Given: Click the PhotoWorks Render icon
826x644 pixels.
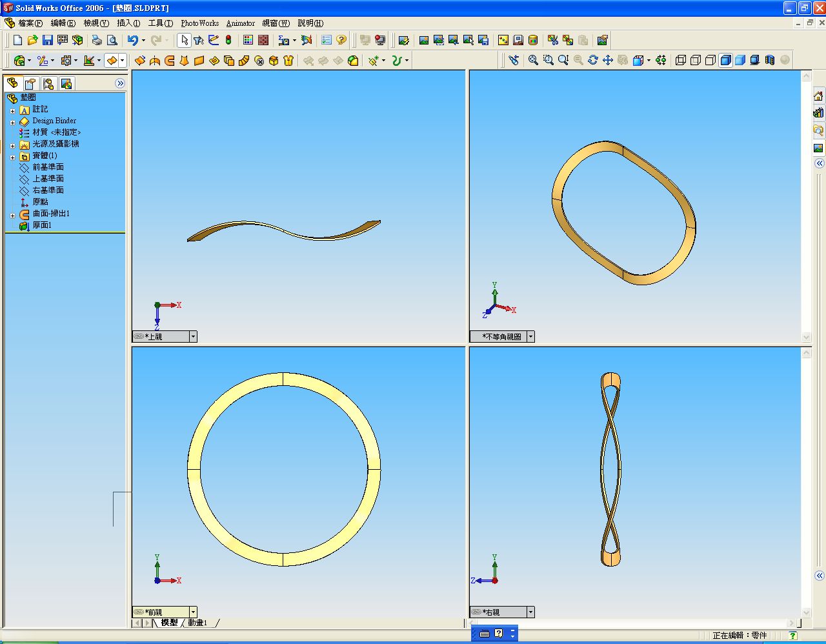Looking at the screenshot, I should [424, 40].
